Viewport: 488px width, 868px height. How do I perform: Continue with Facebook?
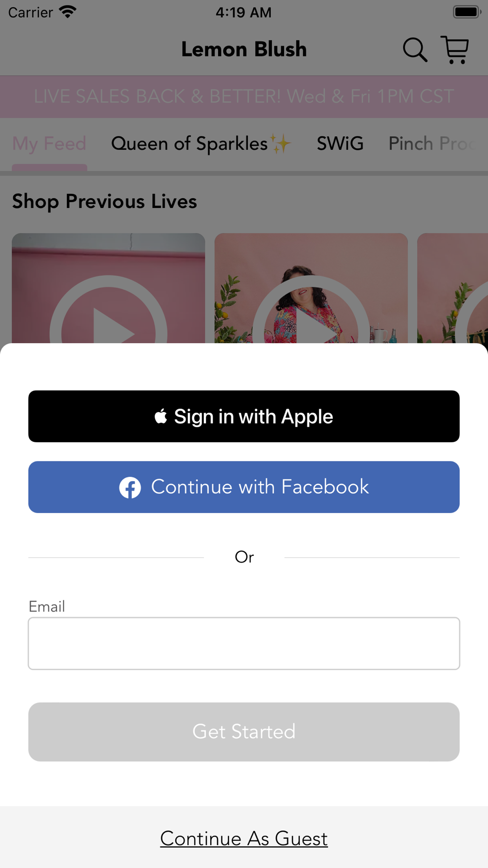click(244, 487)
